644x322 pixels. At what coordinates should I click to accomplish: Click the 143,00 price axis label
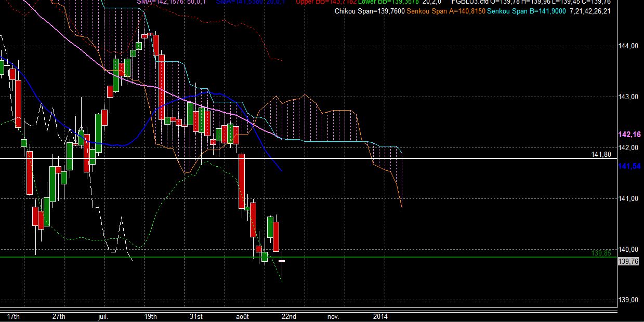[628, 97]
